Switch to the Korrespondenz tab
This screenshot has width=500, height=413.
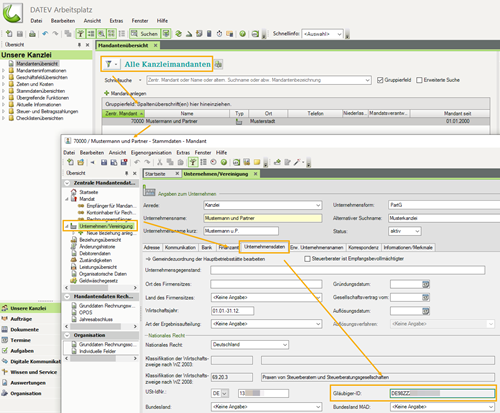(x=363, y=247)
